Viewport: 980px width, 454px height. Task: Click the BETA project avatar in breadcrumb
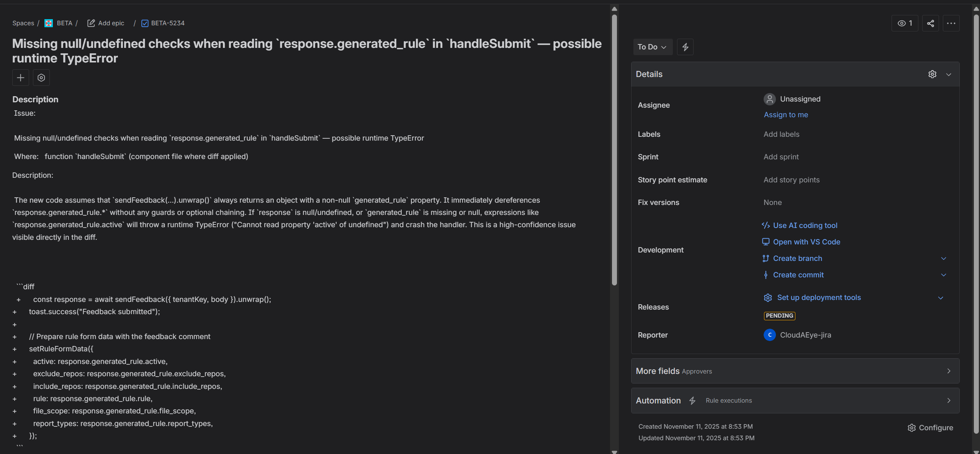click(x=48, y=23)
